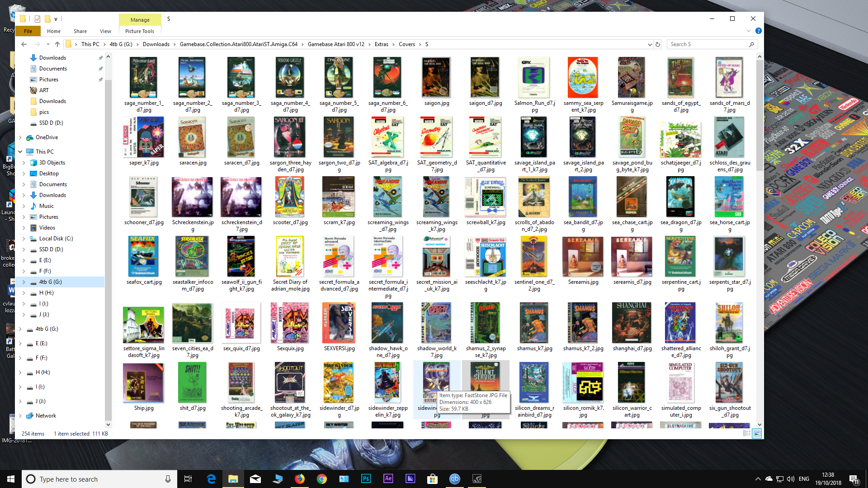
Task: Click the navigation pane scroll down arrow
Action: click(108, 425)
